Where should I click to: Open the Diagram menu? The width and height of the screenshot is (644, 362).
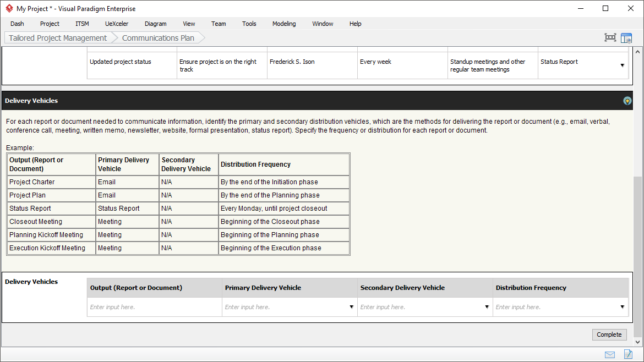tap(156, 24)
